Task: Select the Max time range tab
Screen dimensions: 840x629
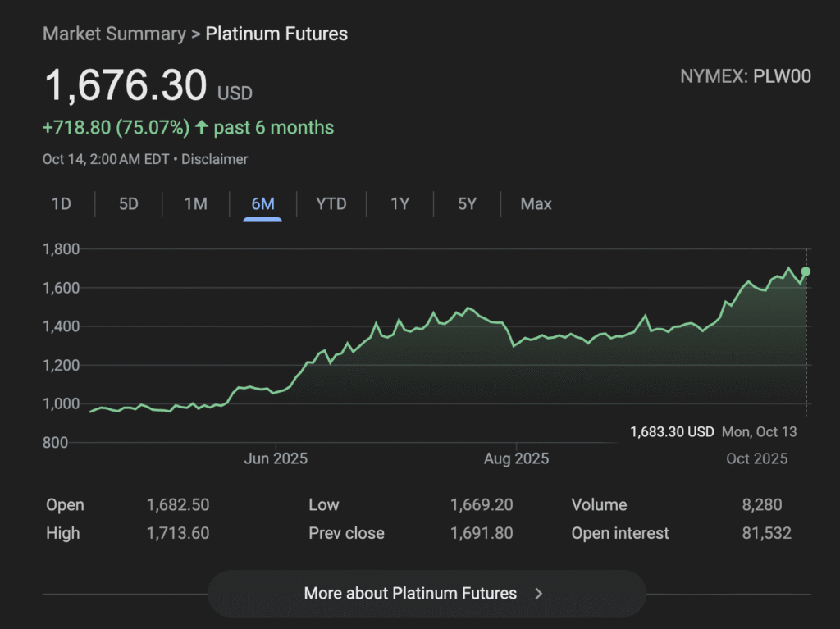Action: coord(536,203)
